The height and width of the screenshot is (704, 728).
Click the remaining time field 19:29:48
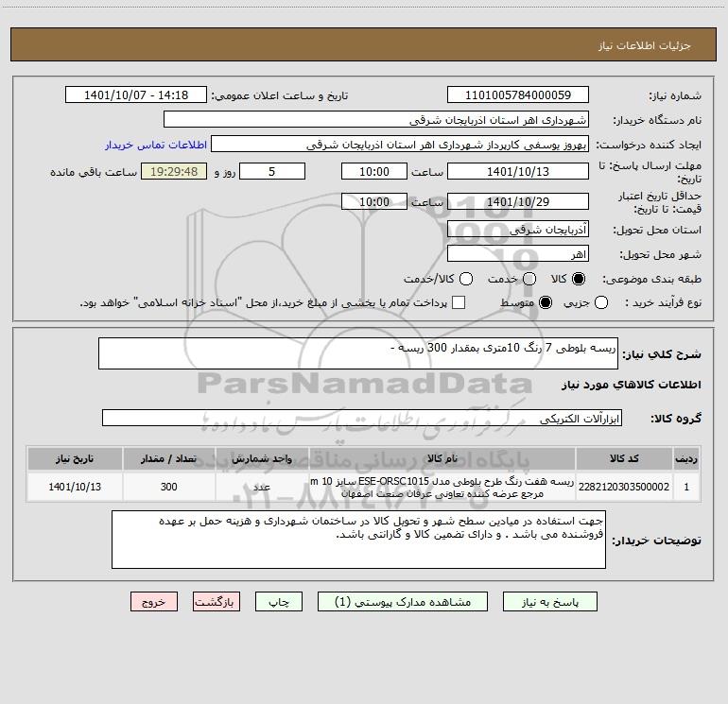tap(174, 171)
